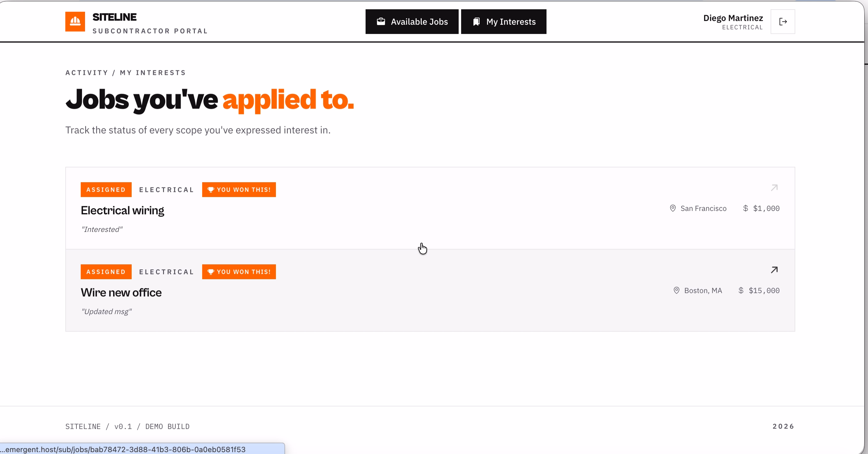Click the Track the status description line
Screen dimensions: 868x454
198,130
